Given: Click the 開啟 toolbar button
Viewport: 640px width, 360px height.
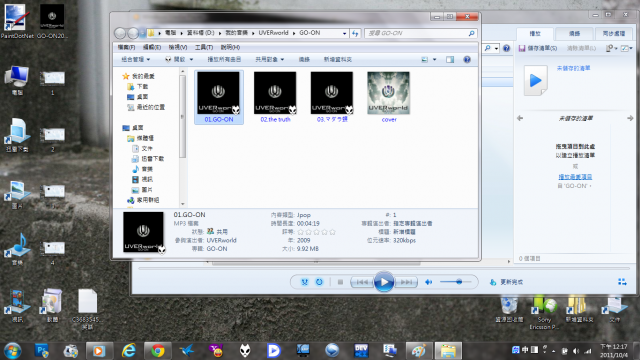Looking at the screenshot, I should coord(176,60).
